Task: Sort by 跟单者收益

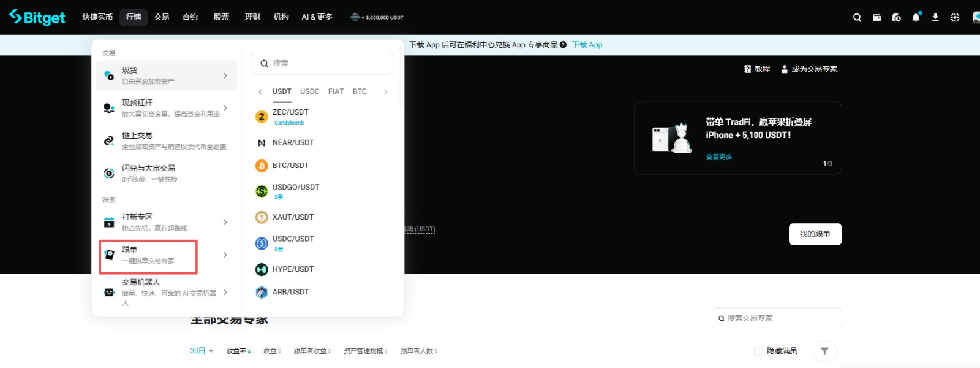Action: click(312, 351)
